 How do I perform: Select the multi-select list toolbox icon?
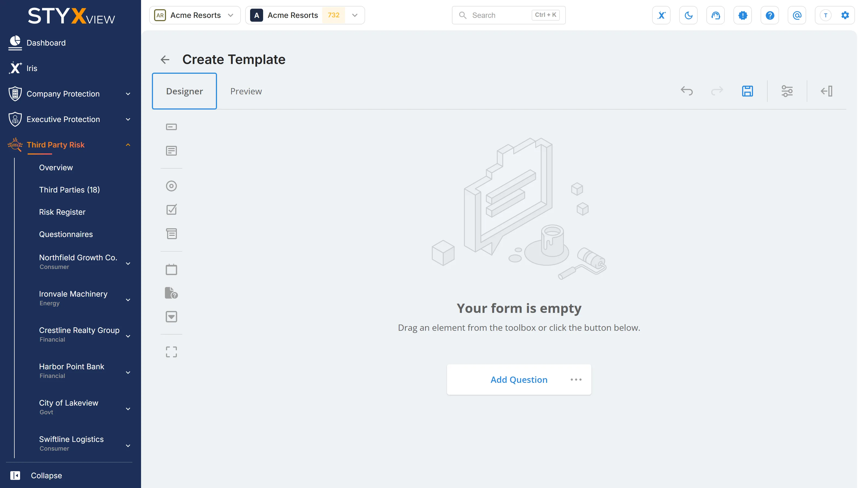click(171, 234)
